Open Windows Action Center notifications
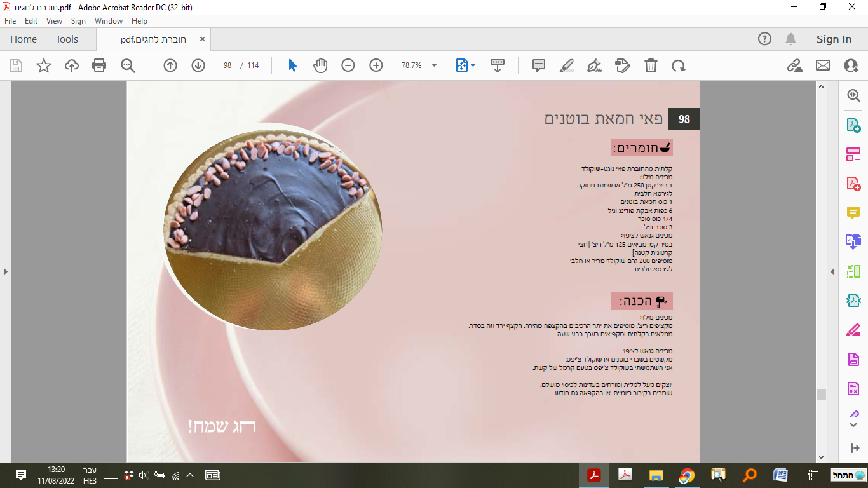 point(21,475)
